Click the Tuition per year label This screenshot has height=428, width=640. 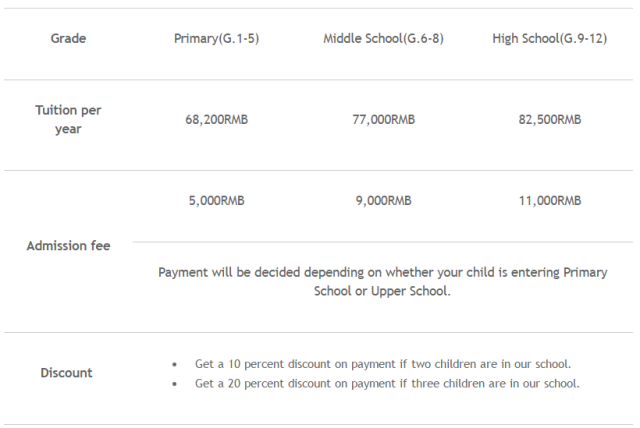coord(68,119)
